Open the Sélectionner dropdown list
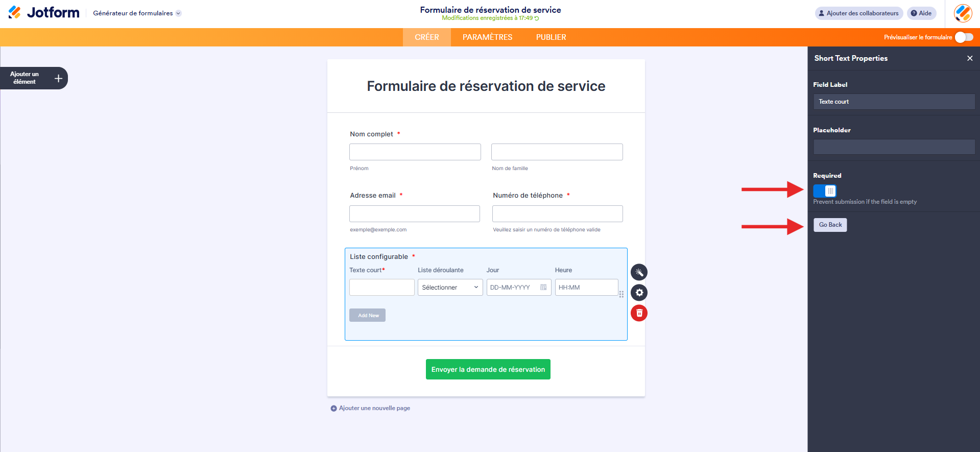980x452 pixels. coord(450,288)
